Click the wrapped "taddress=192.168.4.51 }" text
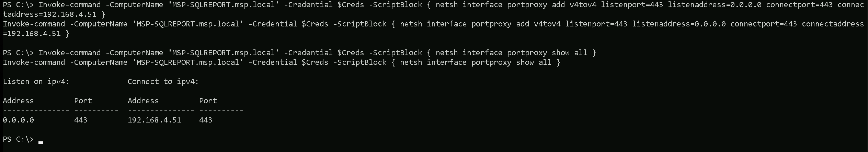Screen dimensions: 868x152 point(54,14)
